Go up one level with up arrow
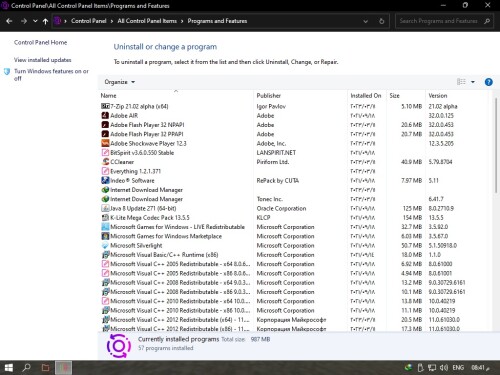The width and height of the screenshot is (500, 375). coord(45,21)
